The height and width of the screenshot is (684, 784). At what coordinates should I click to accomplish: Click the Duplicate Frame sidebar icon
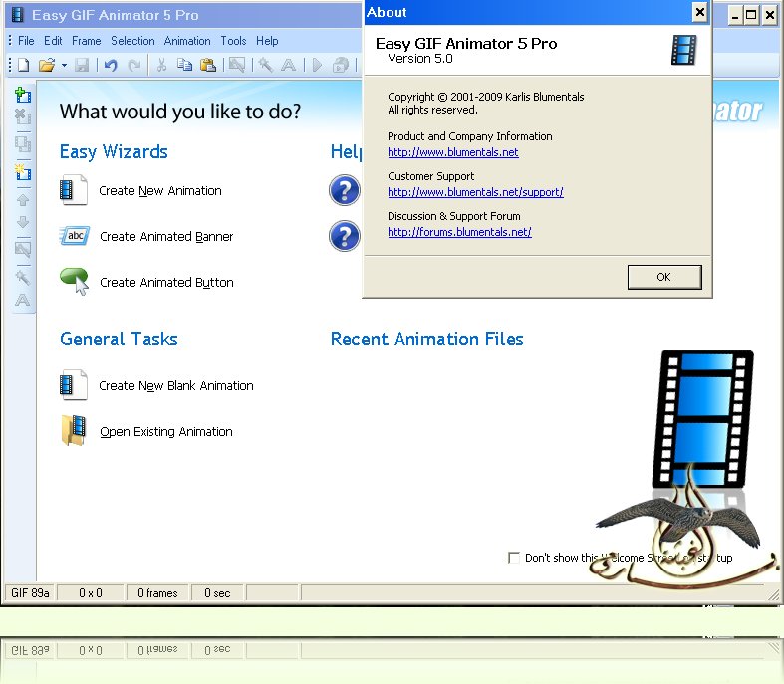click(x=23, y=144)
